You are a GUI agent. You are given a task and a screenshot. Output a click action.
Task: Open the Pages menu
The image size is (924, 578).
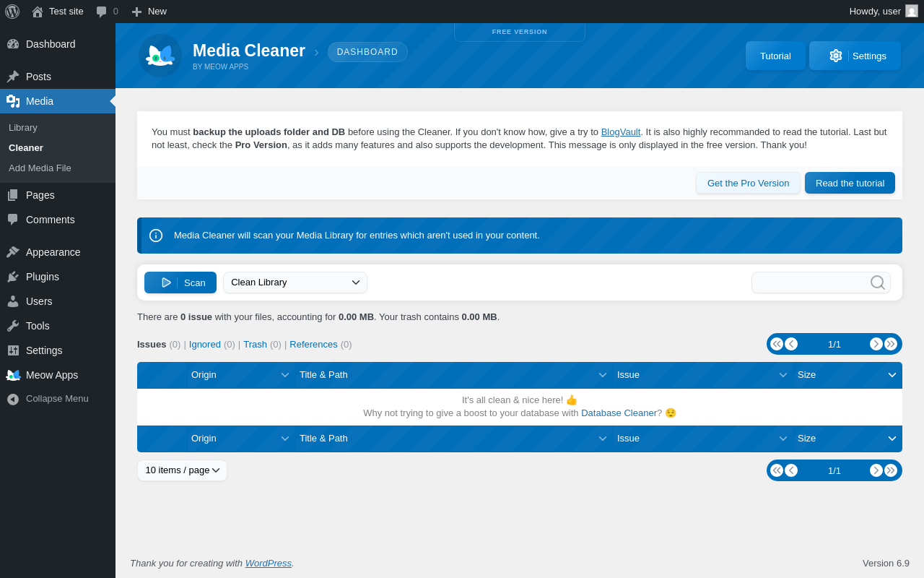click(58, 195)
